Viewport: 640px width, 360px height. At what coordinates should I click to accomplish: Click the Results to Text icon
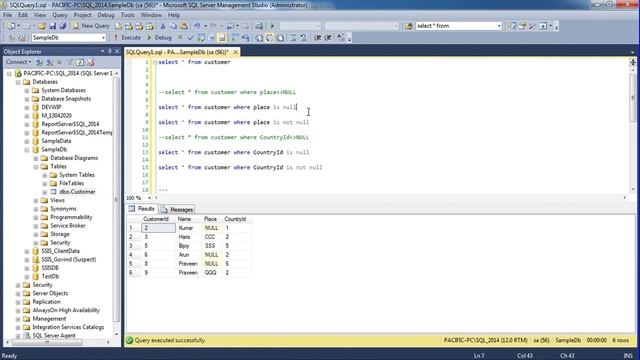pyautogui.click(x=259, y=38)
